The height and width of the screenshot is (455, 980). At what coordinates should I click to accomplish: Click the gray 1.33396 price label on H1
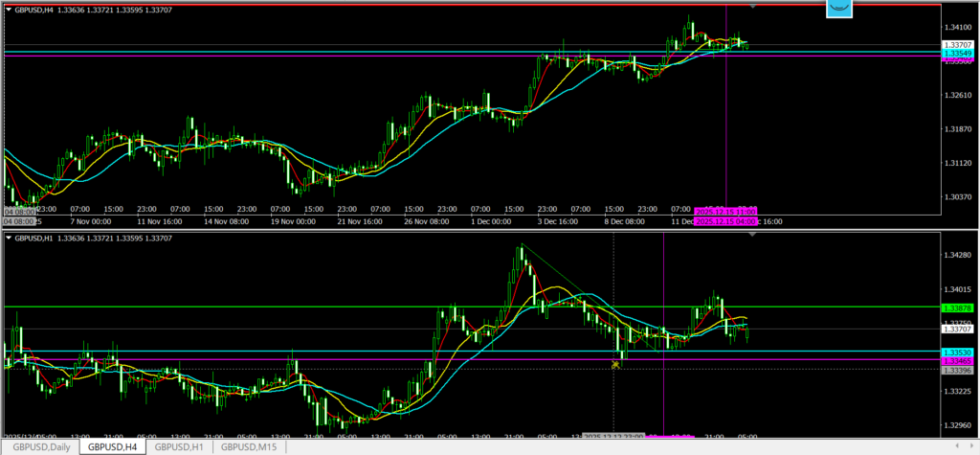tap(957, 370)
